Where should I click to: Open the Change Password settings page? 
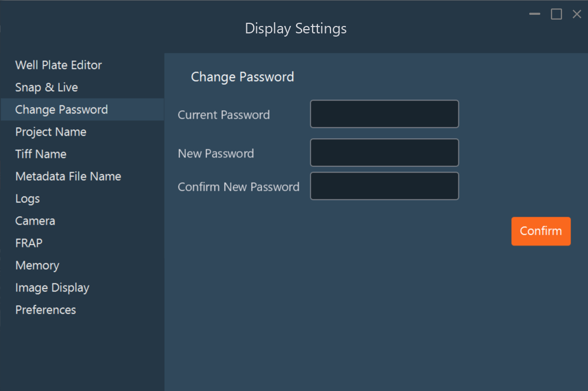(x=61, y=110)
